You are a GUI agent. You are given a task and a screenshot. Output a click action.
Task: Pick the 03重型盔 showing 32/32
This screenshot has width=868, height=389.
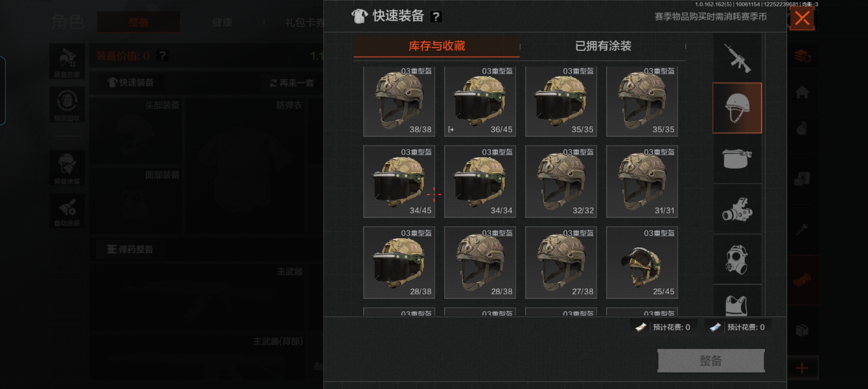tap(561, 182)
